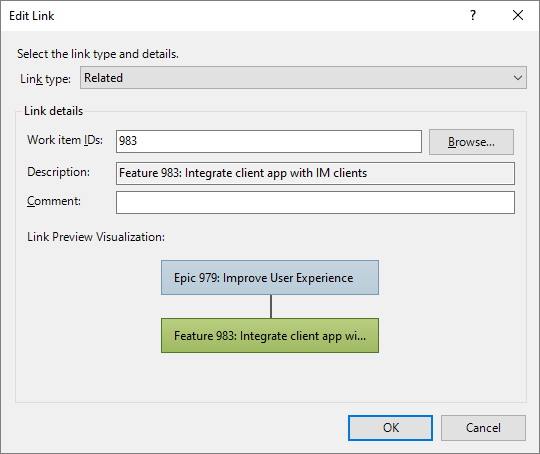Click the 'Work item IDs:' label
This screenshot has height=454, width=540.
click(x=65, y=140)
